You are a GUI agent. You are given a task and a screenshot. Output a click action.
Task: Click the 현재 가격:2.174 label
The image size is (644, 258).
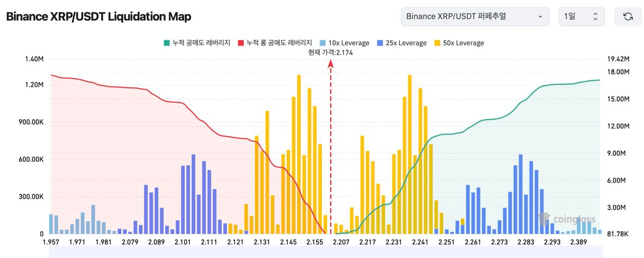331,52
